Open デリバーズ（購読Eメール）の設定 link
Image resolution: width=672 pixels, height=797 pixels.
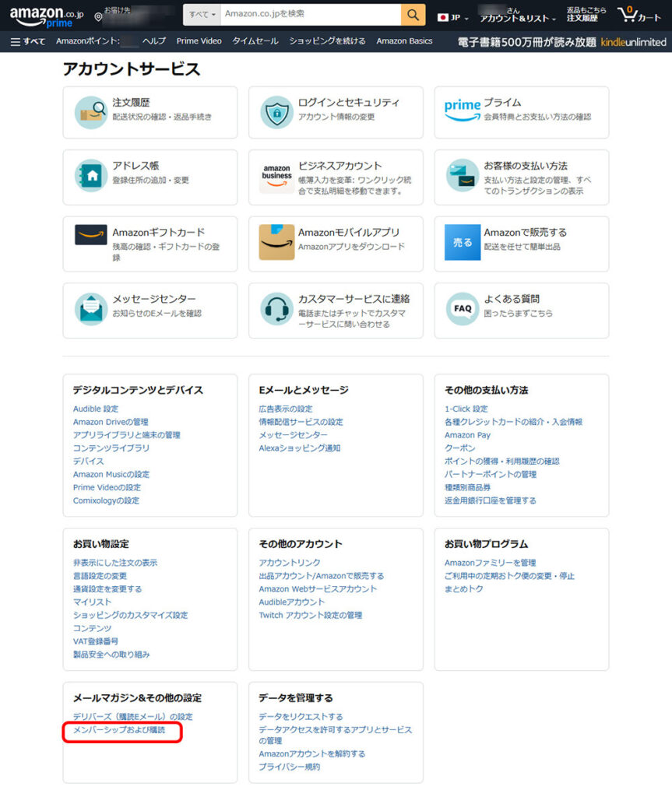tap(133, 717)
